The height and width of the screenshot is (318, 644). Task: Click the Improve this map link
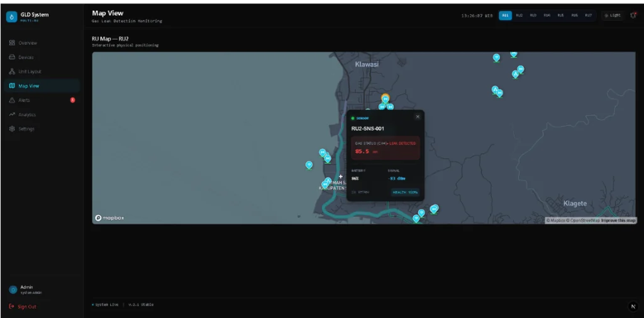click(619, 221)
